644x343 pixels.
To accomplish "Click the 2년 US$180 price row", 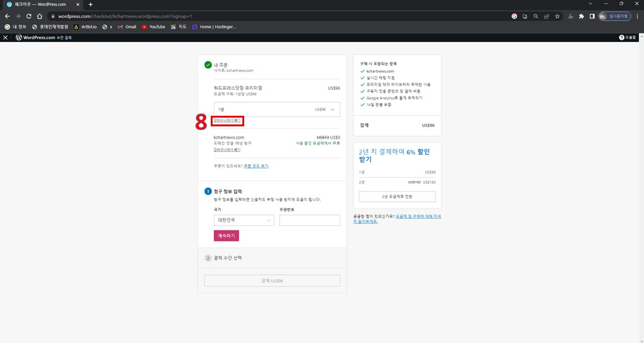I will coord(397,182).
